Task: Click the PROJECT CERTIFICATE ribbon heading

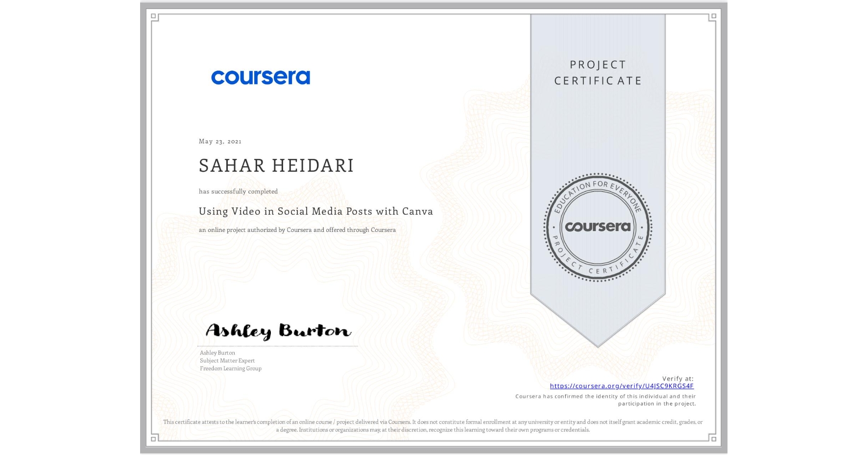Action: click(598, 73)
